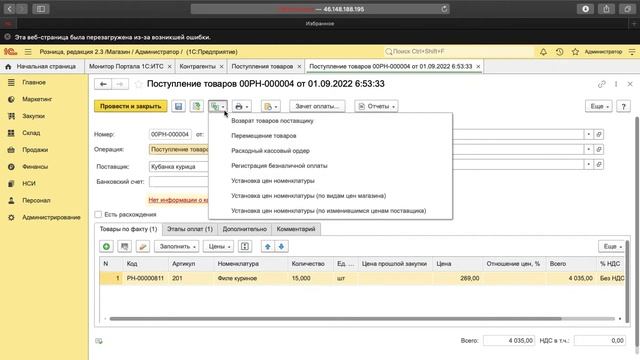This screenshot has height=360, width=640.
Task: Open the print icon dropdown
Action: click(x=242, y=106)
